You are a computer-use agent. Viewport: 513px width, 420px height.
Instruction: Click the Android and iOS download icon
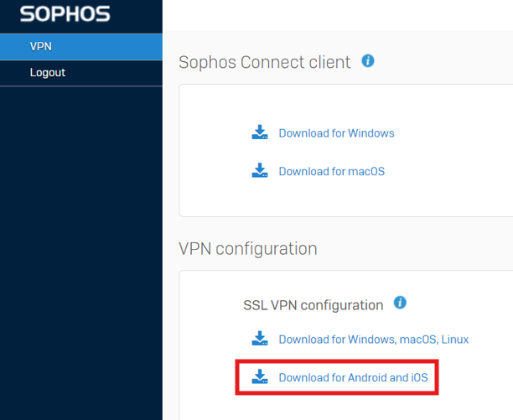pos(260,376)
